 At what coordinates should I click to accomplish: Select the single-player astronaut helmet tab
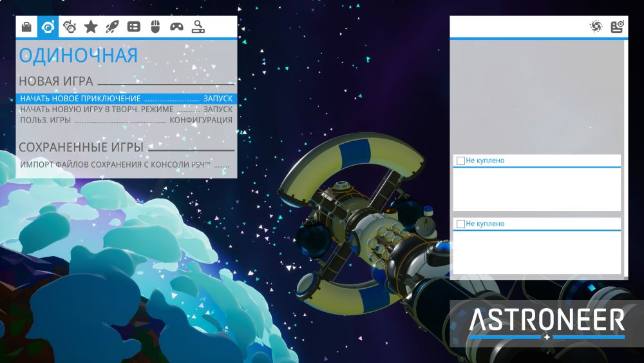[x=48, y=26]
